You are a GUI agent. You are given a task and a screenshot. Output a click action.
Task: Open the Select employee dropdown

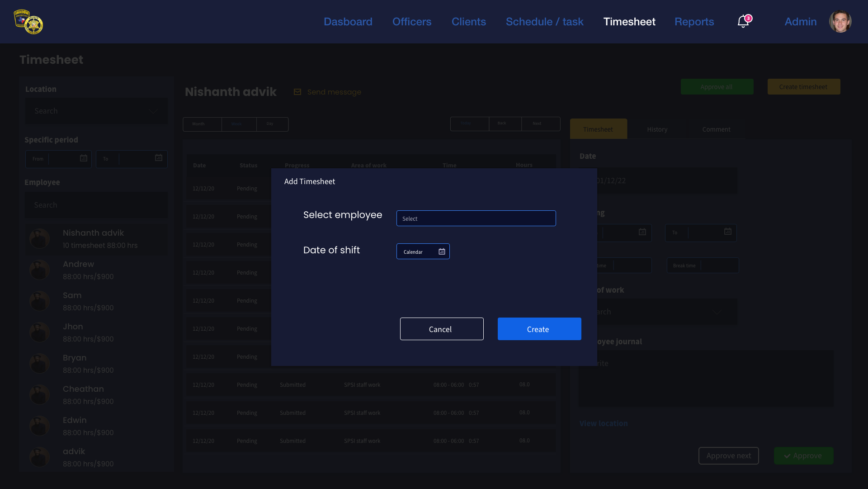coord(476,218)
